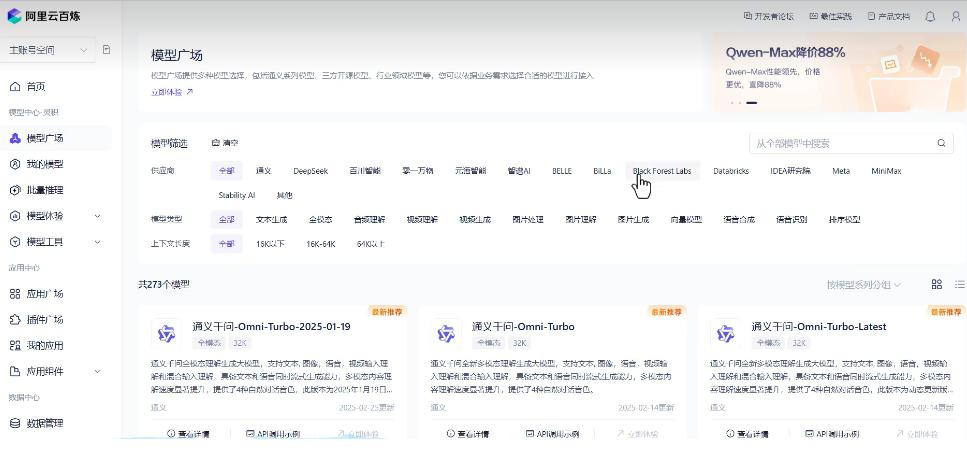The height and width of the screenshot is (461, 967).
Task: Select the 全部 supplier filter
Action: [226, 171]
